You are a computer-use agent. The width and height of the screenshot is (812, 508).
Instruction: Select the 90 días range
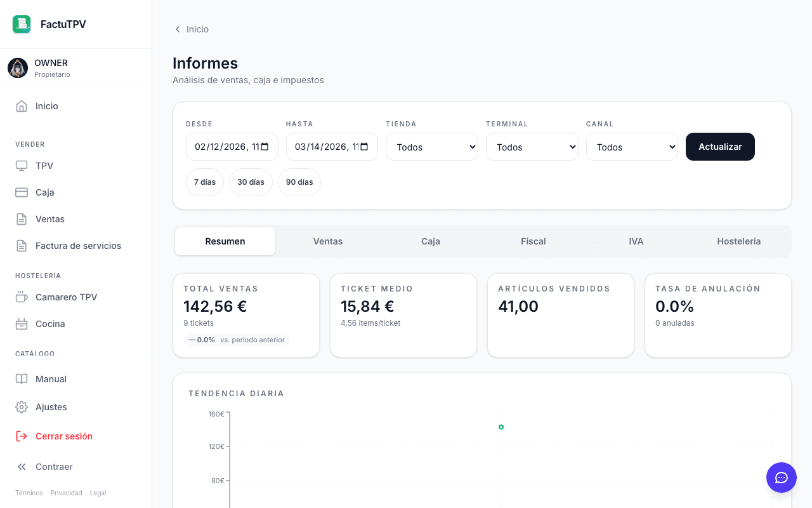pyautogui.click(x=299, y=182)
